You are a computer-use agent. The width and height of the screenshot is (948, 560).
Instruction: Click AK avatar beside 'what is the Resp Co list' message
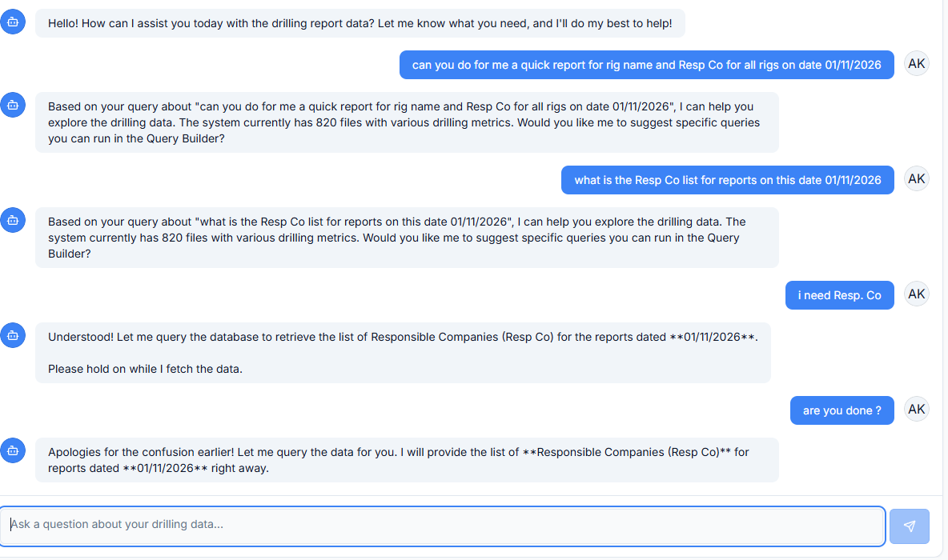[917, 179]
